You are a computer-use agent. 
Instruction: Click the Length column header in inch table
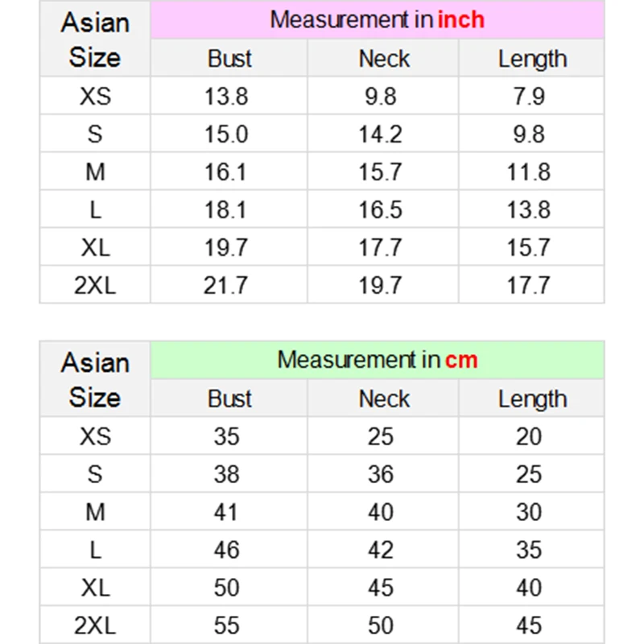pyautogui.click(x=532, y=59)
